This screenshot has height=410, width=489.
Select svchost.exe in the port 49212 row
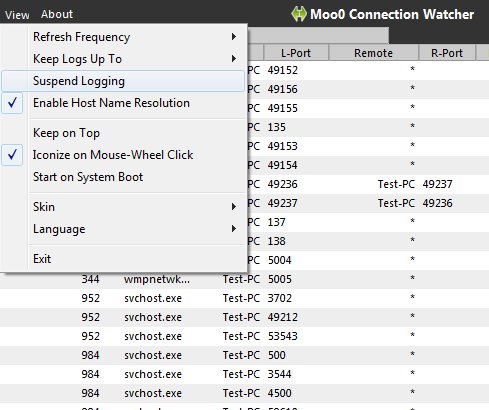[153, 317]
